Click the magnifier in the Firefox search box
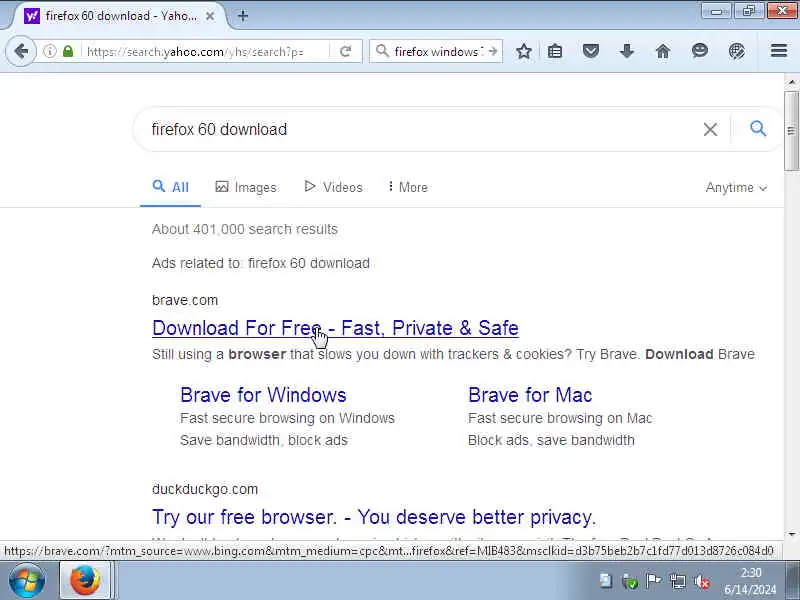Viewport: 800px width, 600px height. tap(382, 51)
